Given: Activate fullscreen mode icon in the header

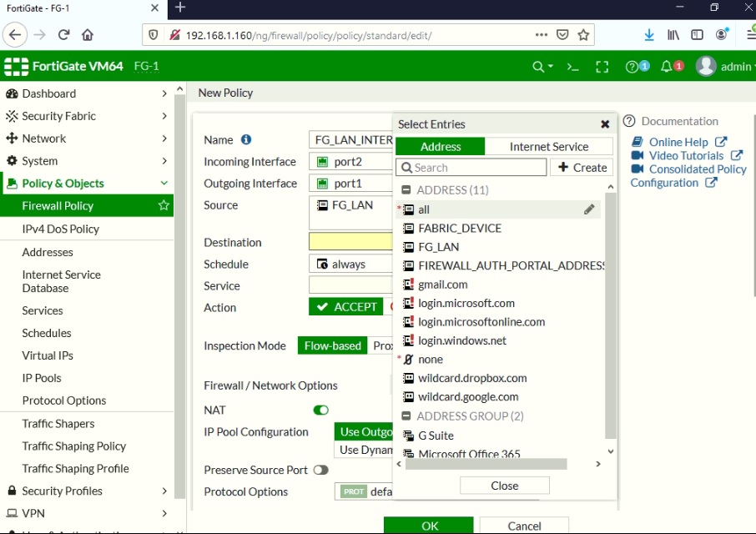Looking at the screenshot, I should click(x=602, y=65).
